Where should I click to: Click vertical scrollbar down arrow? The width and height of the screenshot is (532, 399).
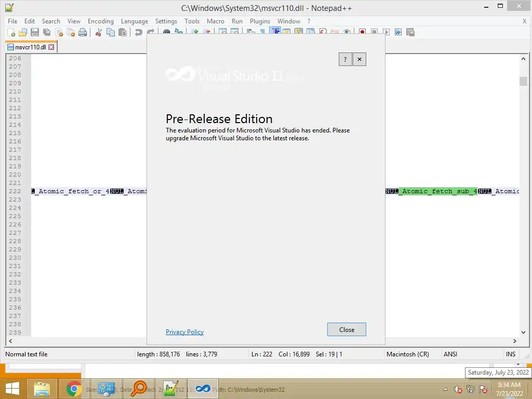pyautogui.click(x=523, y=332)
